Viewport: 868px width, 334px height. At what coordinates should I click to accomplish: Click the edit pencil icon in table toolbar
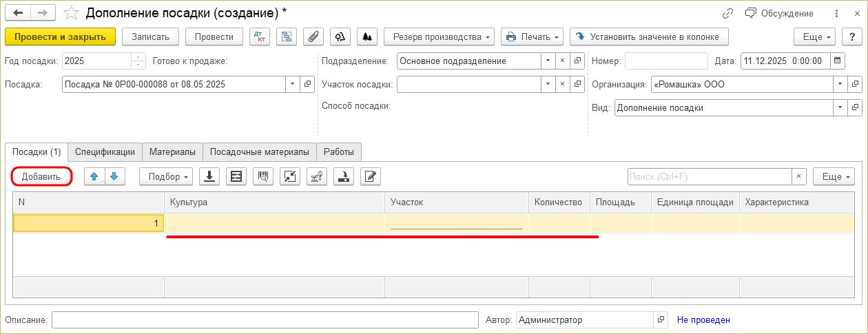pos(371,176)
